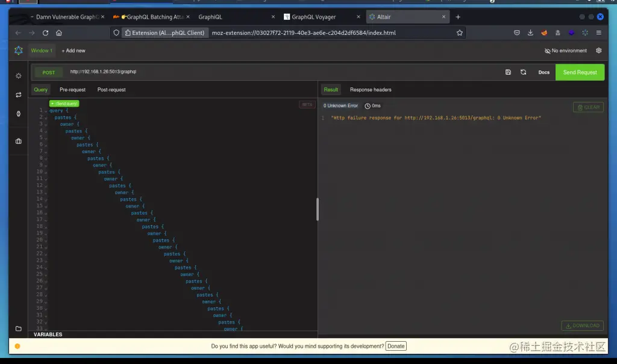
Task: Click the green Send query label
Action: (64, 104)
